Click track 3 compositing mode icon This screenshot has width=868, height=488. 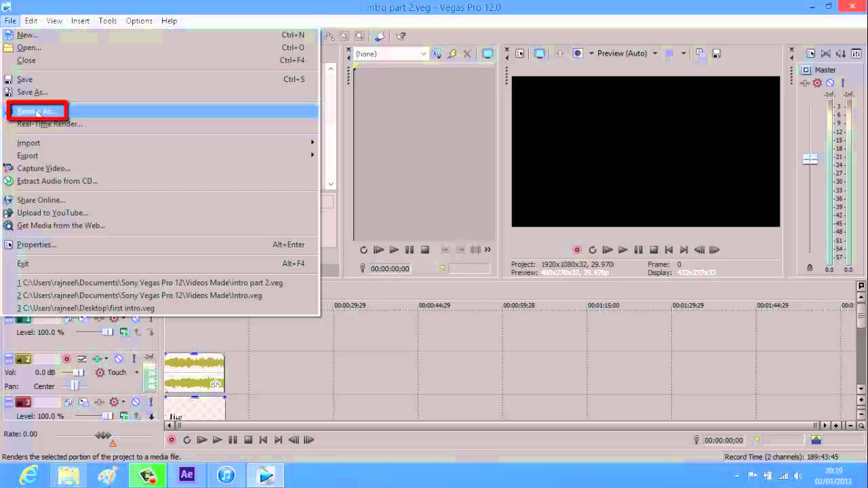click(124, 416)
